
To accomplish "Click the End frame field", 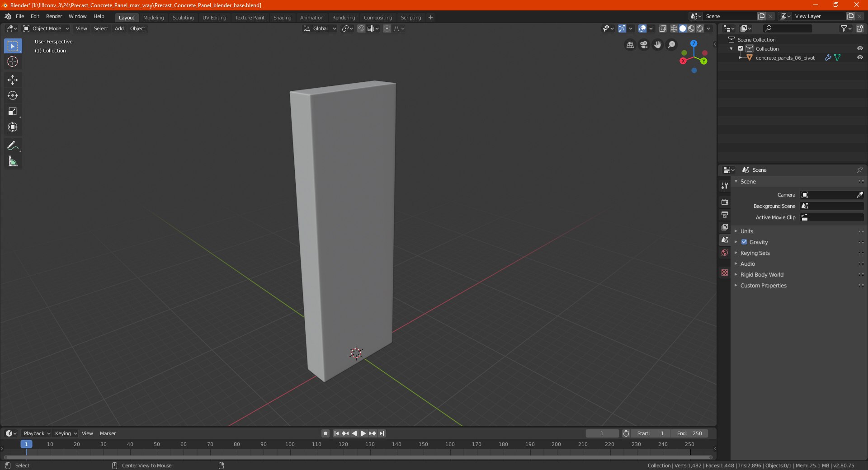I will [689, 433].
